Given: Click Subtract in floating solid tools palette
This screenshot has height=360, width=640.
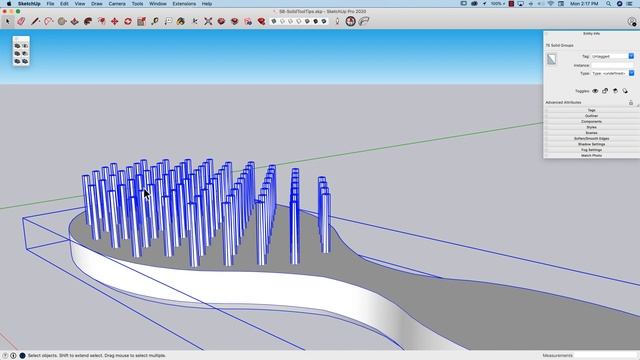Looking at the screenshot, I should coord(25,53).
